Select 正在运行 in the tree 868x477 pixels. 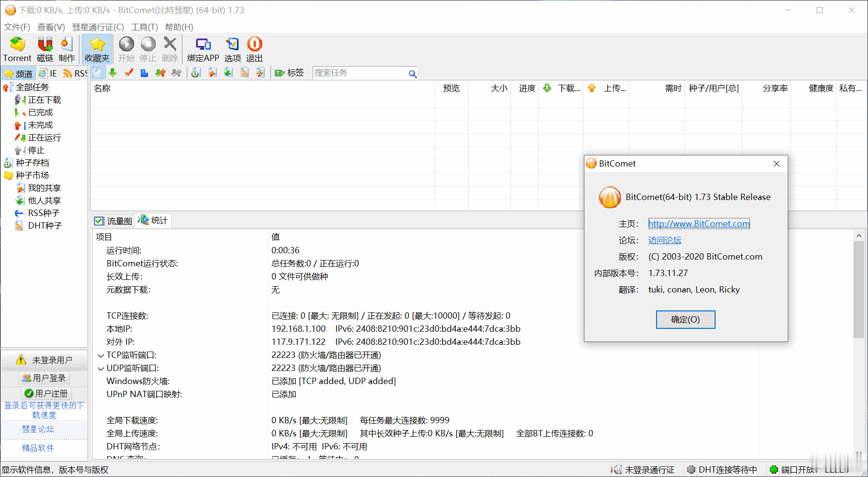pyautogui.click(x=45, y=138)
